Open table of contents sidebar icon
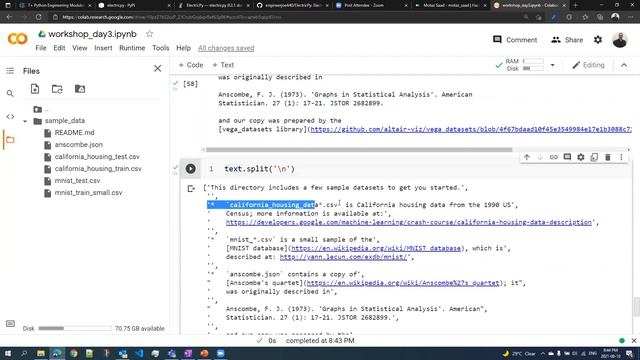 click(x=10, y=71)
